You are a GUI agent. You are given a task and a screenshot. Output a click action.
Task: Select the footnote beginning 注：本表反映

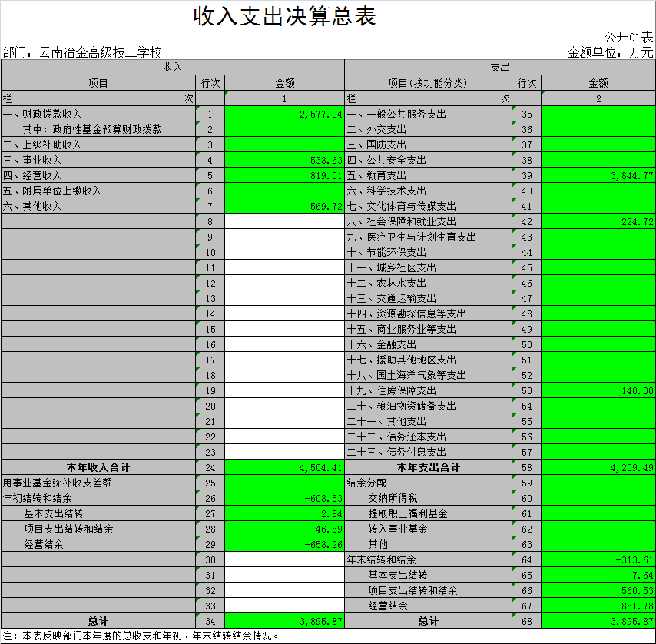pos(140,636)
